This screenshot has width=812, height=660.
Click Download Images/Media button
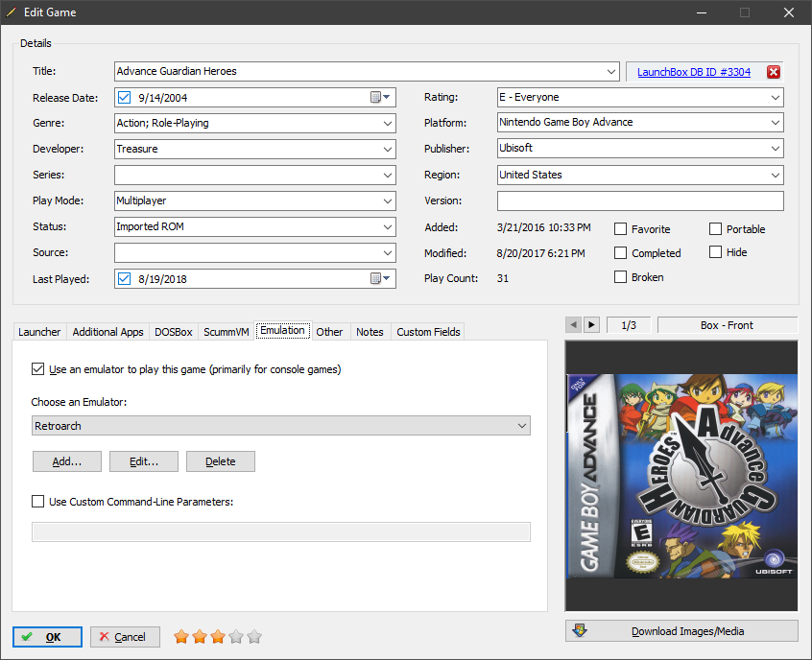coord(681,631)
